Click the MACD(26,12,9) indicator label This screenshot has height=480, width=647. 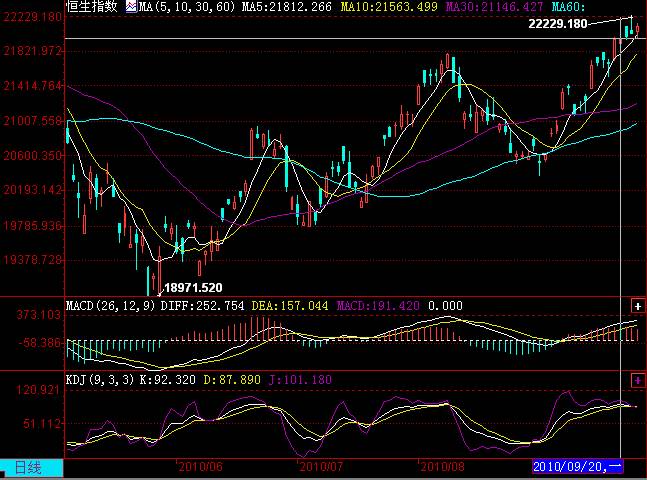coord(111,306)
